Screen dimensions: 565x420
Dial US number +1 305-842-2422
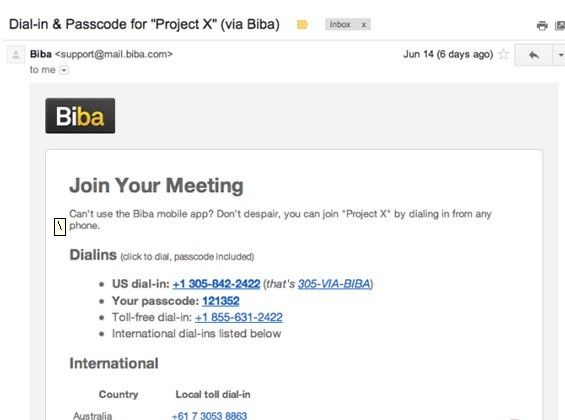(216, 284)
